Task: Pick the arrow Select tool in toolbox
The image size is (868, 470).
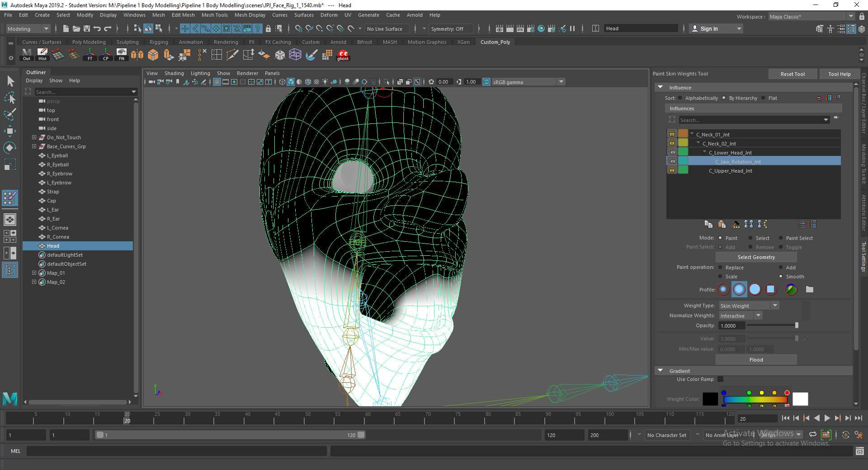Action: [10, 81]
